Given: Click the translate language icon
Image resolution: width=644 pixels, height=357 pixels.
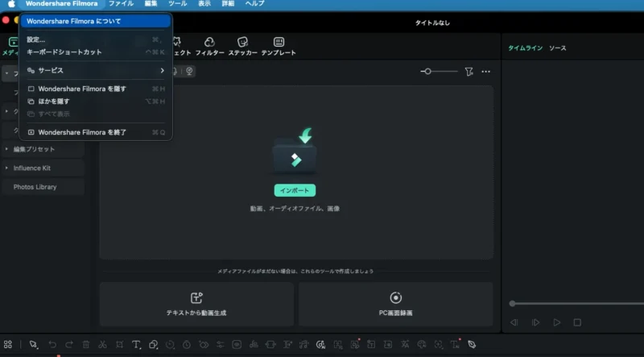Looking at the screenshot, I should pos(405,345).
